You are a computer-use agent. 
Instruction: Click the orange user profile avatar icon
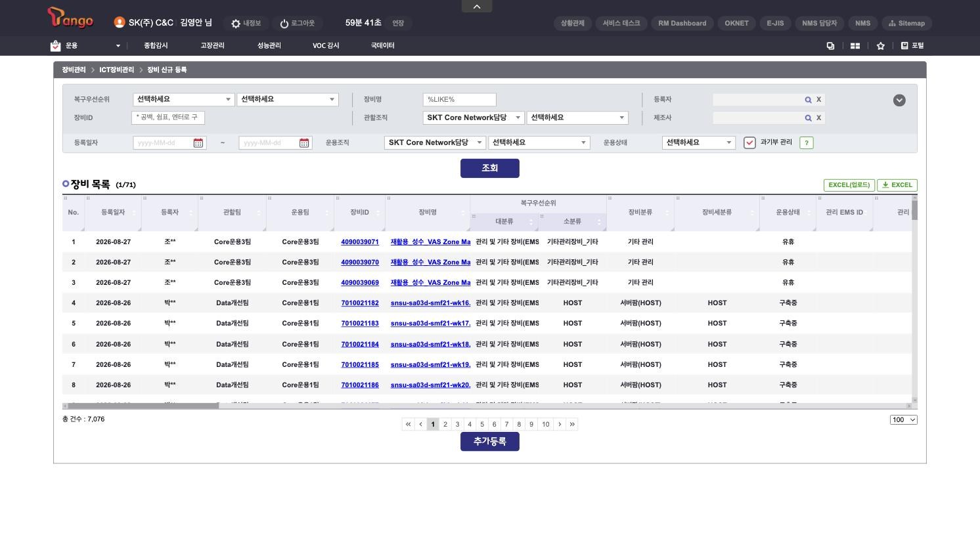119,22
